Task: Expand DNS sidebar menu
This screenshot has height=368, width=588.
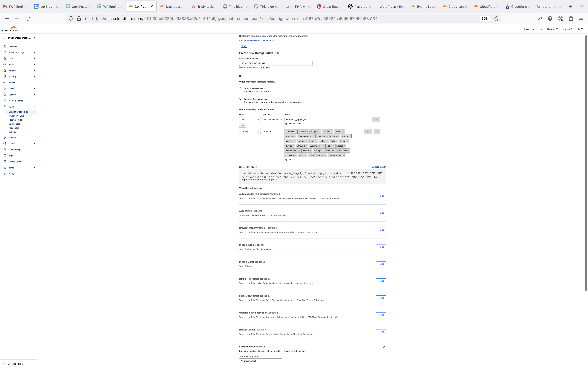Action: tap(34, 58)
